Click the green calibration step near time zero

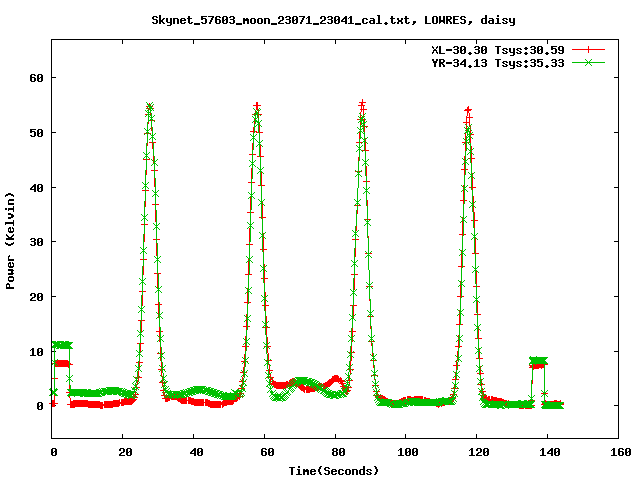[62, 345]
